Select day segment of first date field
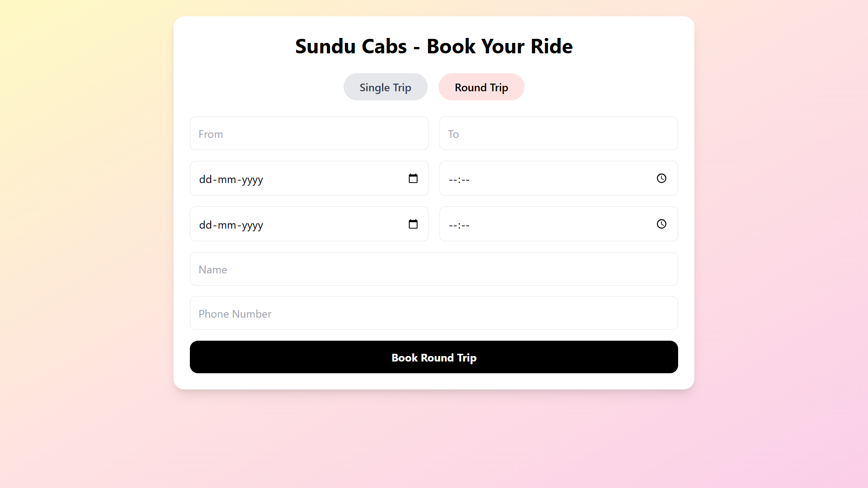 [205, 179]
